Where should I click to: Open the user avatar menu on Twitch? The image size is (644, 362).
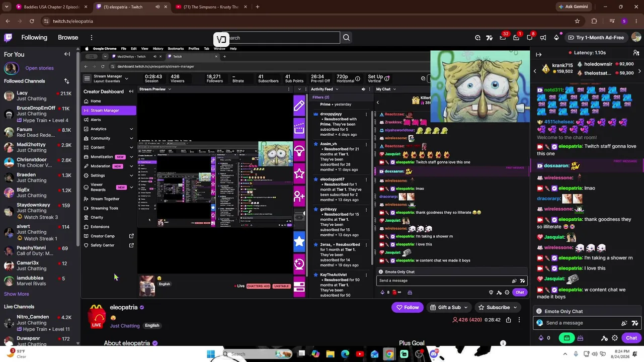click(636, 38)
